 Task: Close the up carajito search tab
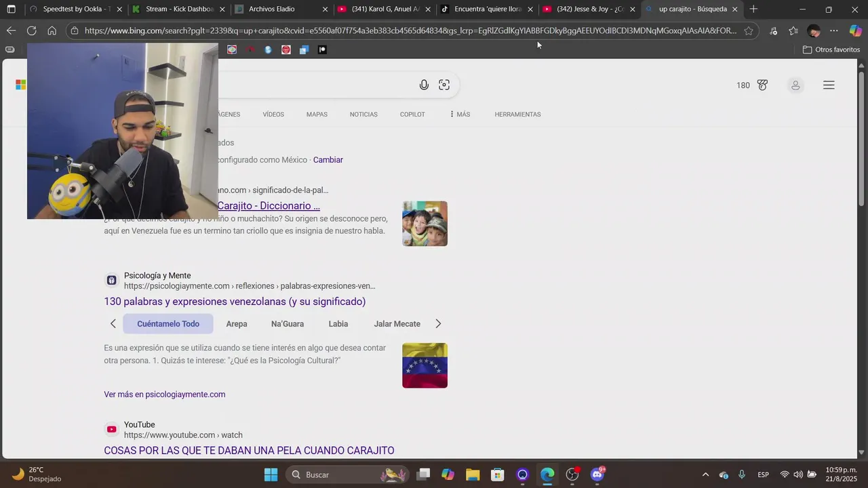(x=734, y=9)
